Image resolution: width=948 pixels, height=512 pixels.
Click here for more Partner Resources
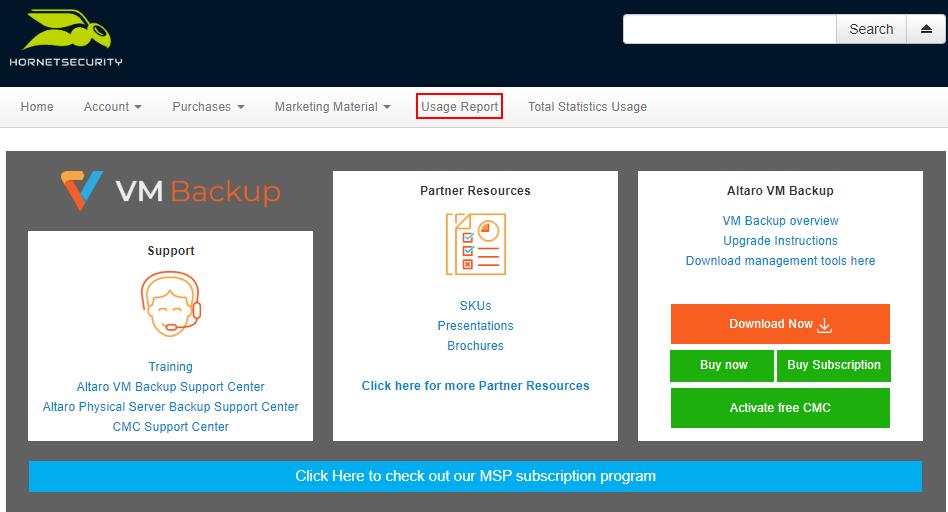pos(475,386)
